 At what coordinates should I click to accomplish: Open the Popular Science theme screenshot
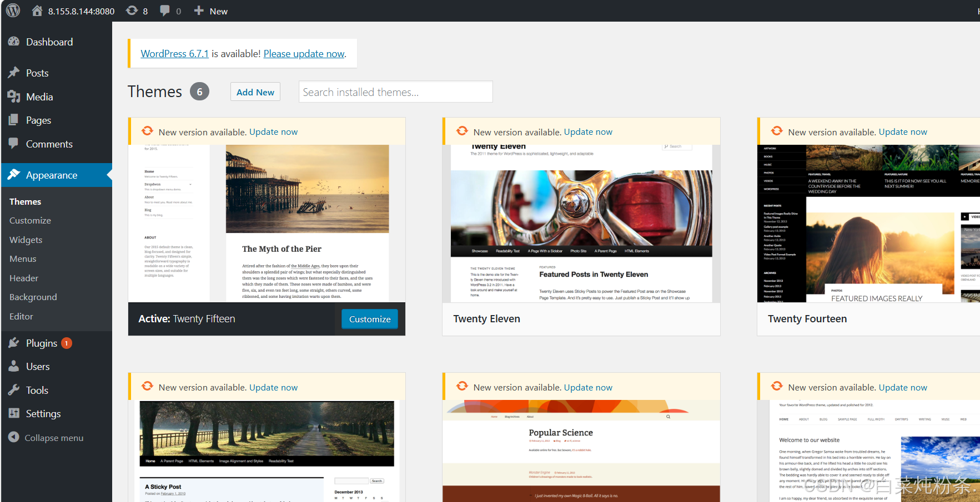(x=581, y=451)
